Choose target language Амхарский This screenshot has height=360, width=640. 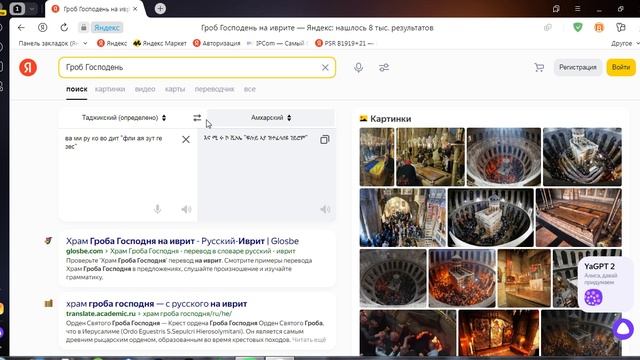271,118
